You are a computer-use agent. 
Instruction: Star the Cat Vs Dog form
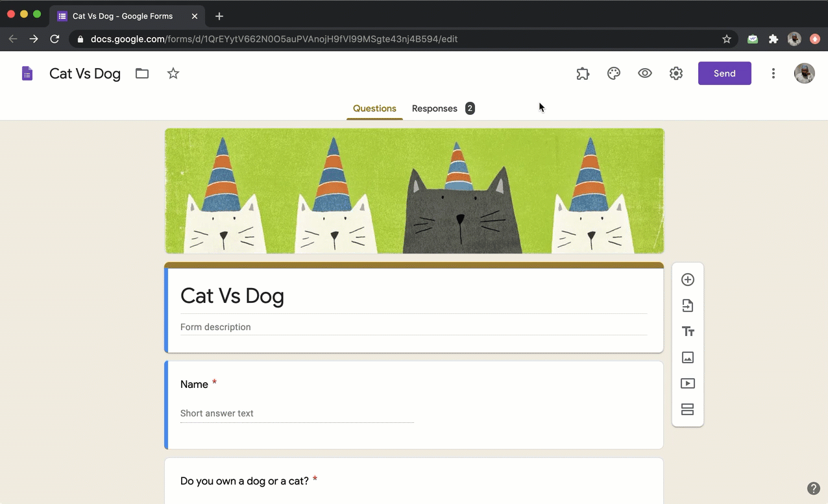point(173,73)
